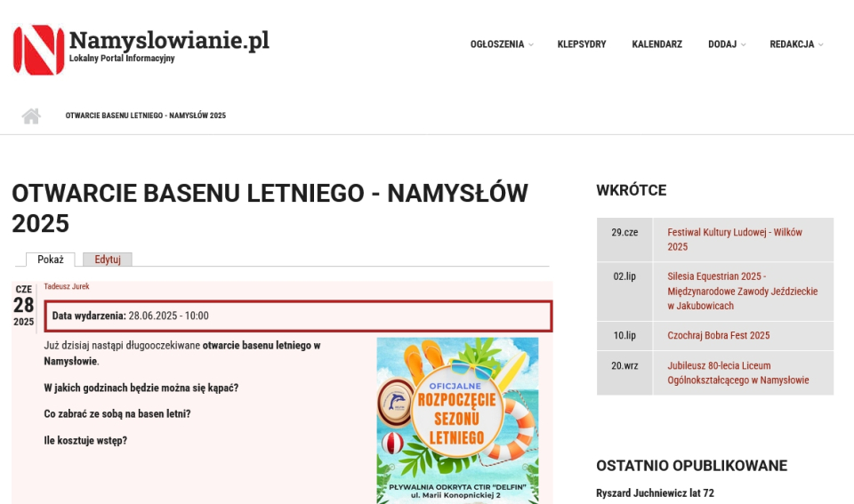Open Czochraj Bobra Fest 2025 link
Image resolution: width=854 pixels, height=504 pixels.
718,335
